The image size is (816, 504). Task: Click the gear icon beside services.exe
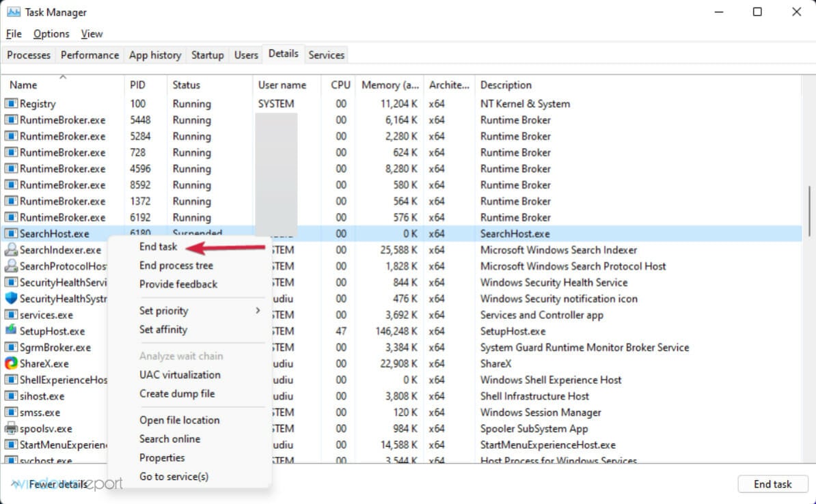click(x=10, y=315)
